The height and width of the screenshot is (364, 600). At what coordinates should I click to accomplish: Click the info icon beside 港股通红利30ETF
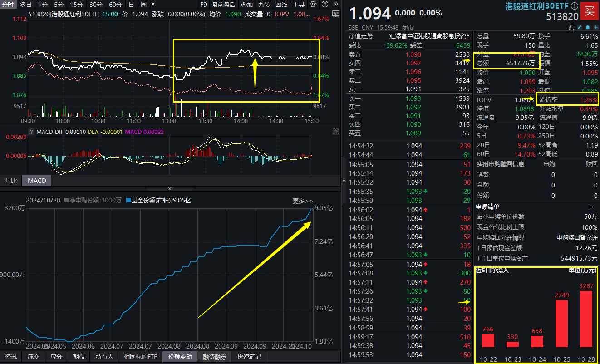[574, 6]
